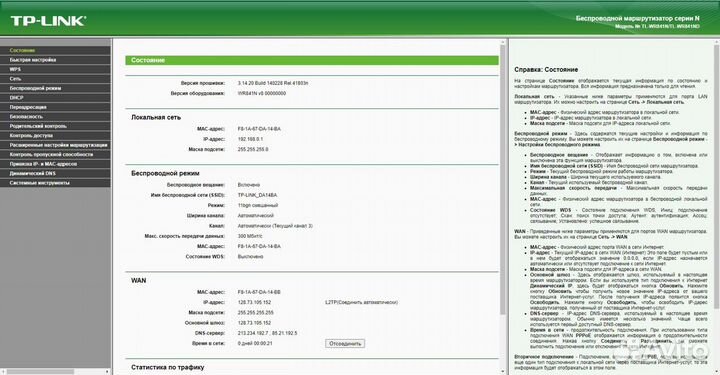Click the sidebar scrollbar right arrow
Screen dimensions: 720x375
(107, 371)
